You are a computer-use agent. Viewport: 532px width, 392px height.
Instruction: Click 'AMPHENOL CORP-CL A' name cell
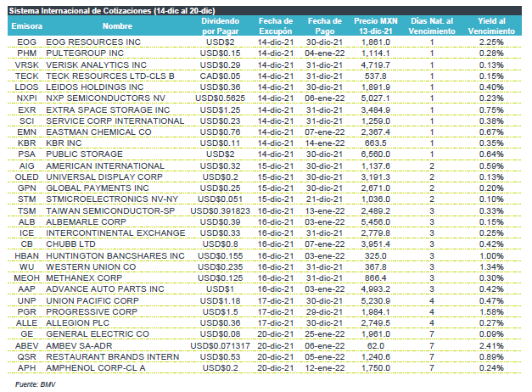[96, 368]
